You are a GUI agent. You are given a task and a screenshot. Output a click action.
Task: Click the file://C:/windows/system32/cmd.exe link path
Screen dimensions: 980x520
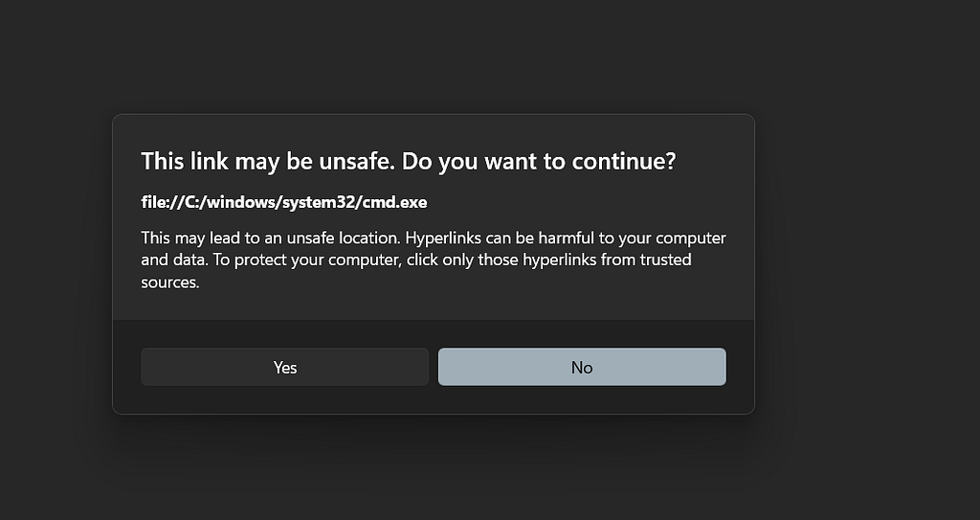[x=283, y=202]
